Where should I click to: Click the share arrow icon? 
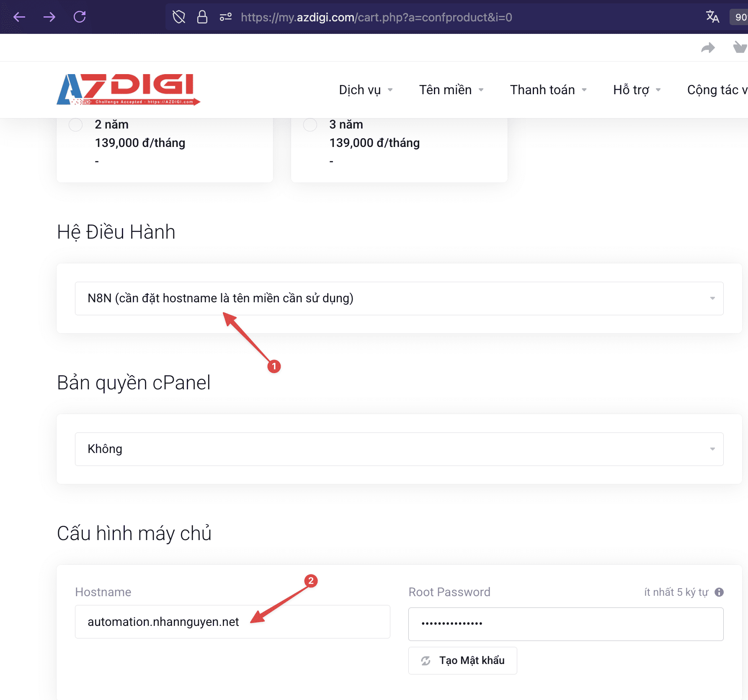pyautogui.click(x=708, y=48)
